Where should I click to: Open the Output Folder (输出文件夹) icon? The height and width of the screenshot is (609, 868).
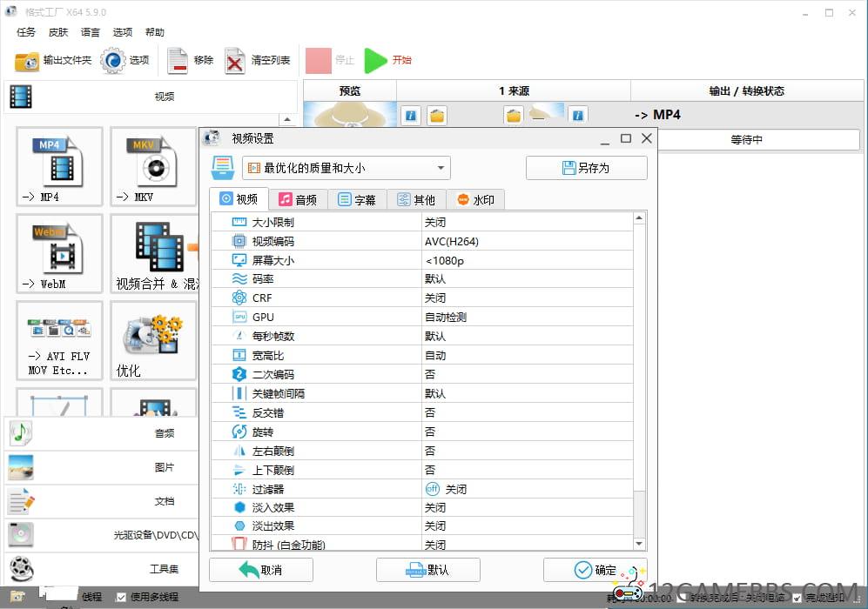point(27,61)
